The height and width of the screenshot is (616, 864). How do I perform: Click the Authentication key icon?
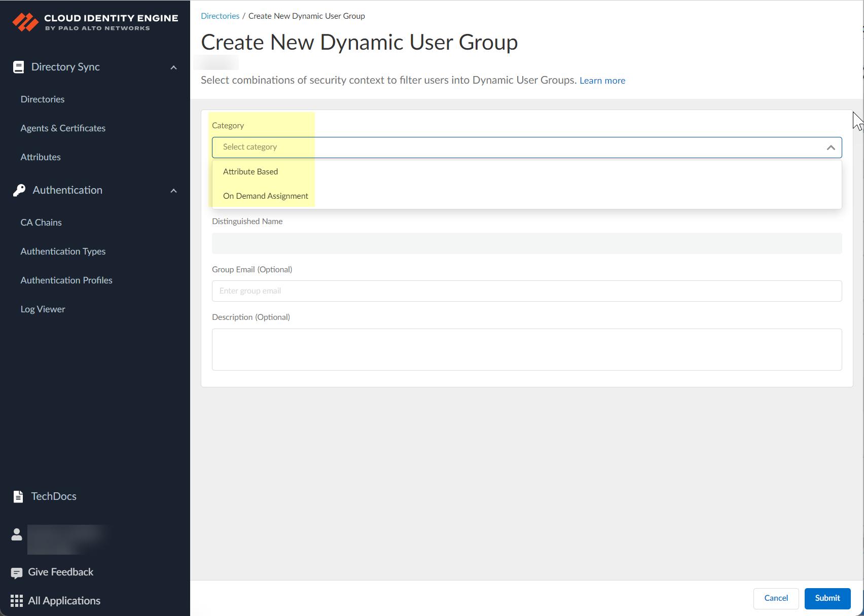19,190
